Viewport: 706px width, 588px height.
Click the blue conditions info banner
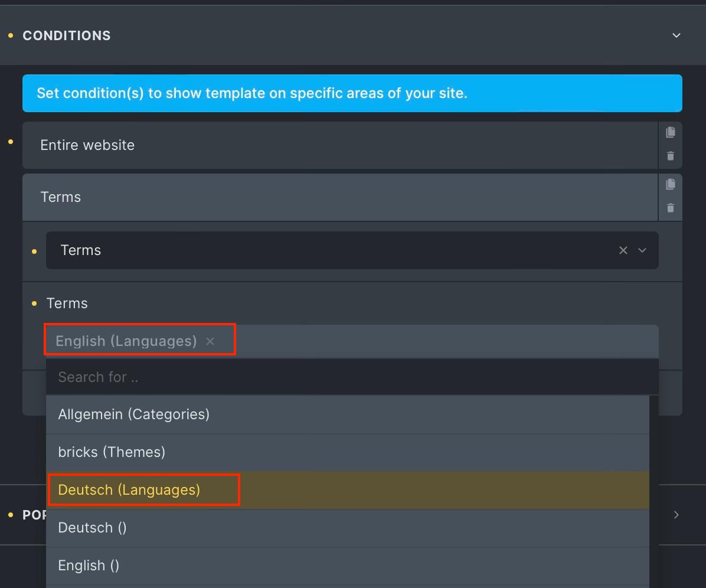click(x=351, y=93)
